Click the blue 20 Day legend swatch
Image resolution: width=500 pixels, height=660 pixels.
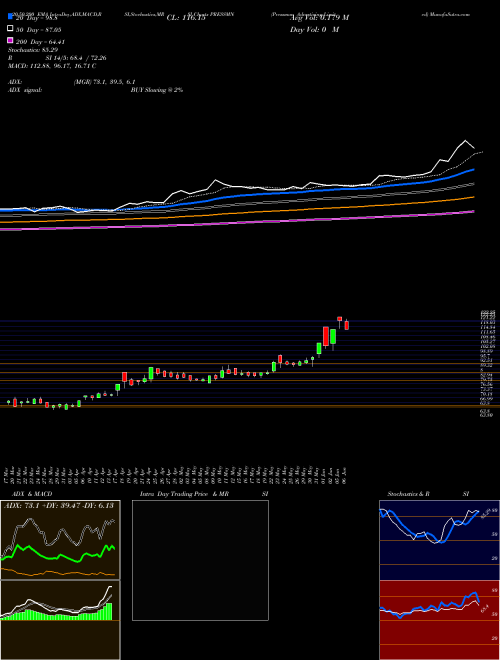tap(10, 17)
